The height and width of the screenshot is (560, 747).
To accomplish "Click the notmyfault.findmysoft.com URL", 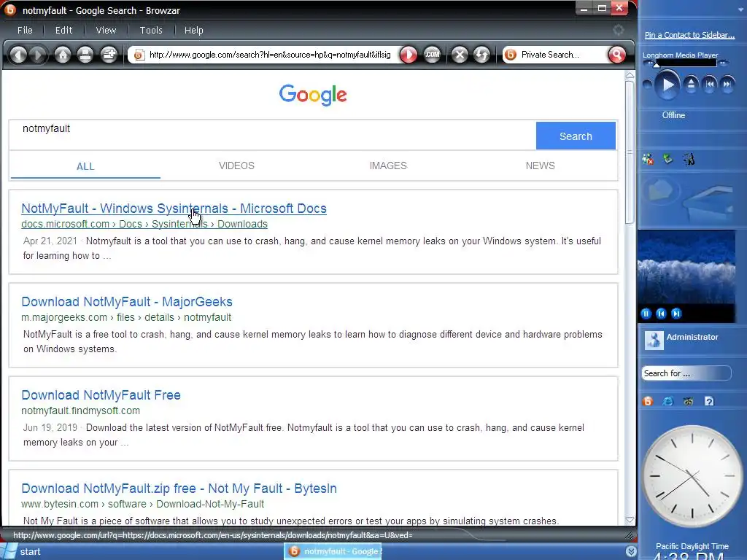I will 80,411.
